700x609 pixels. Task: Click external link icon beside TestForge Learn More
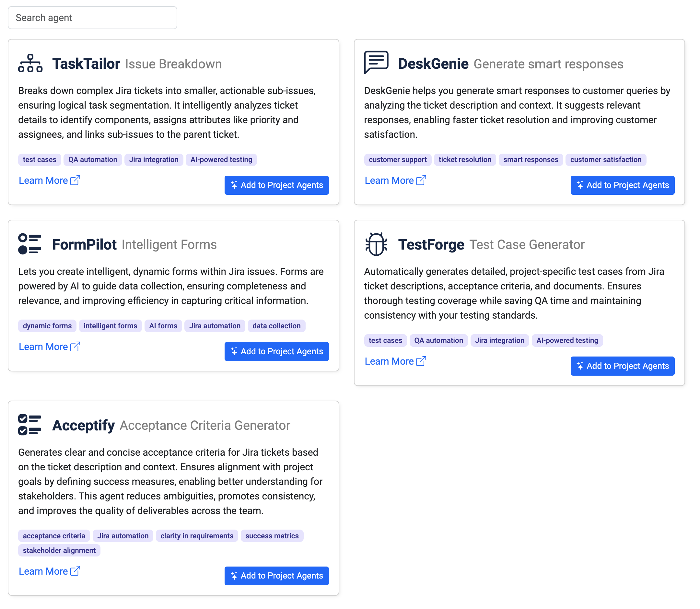point(421,361)
